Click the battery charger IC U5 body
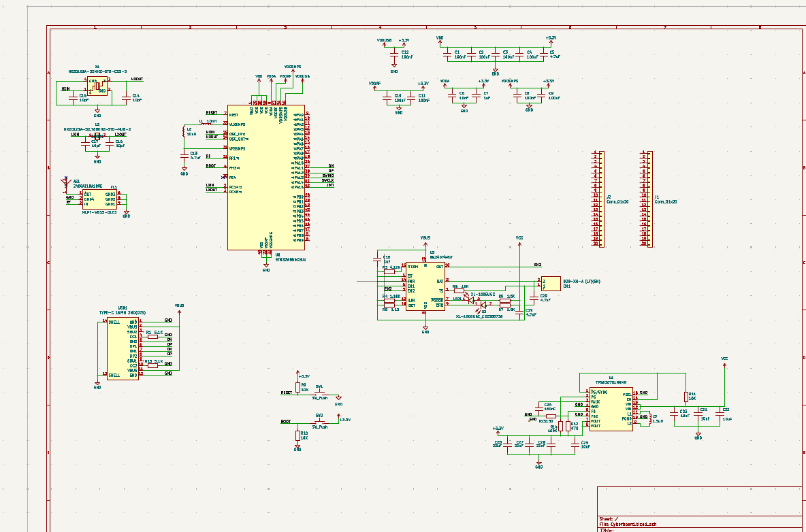This screenshot has width=806, height=532. [425, 286]
